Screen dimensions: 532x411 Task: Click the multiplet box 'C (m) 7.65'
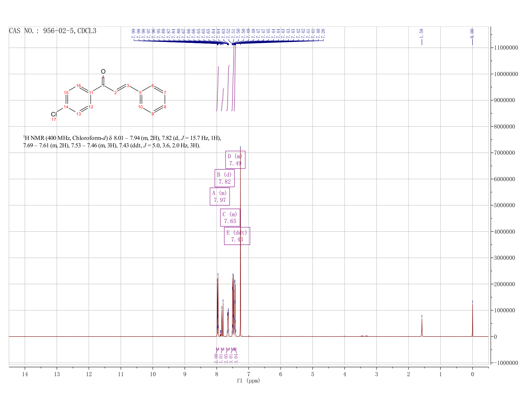point(230,218)
